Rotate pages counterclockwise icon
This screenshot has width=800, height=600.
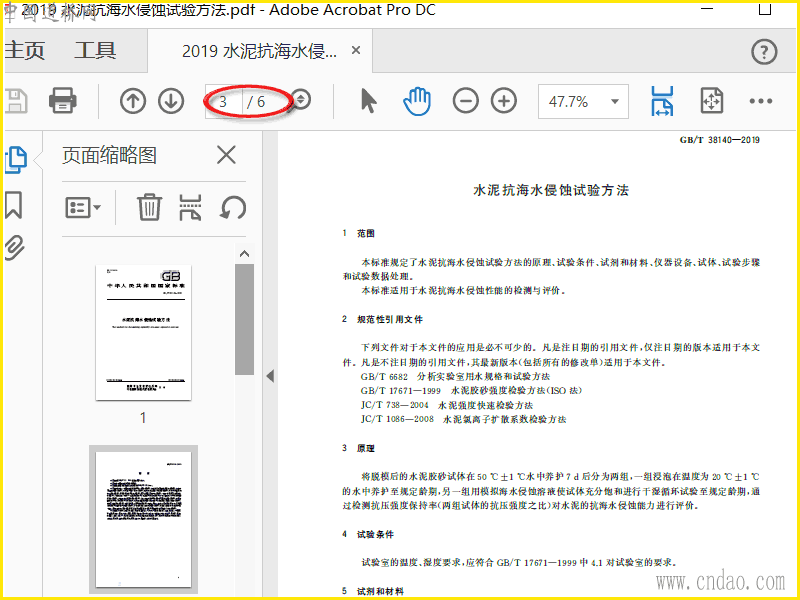[233, 208]
